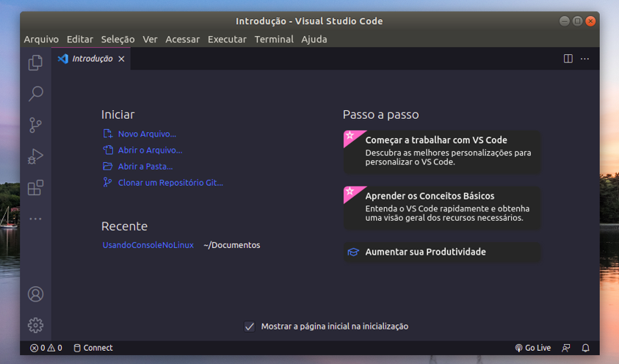Split the editor to the right
Image resolution: width=619 pixels, height=364 pixels.
pyautogui.click(x=568, y=59)
